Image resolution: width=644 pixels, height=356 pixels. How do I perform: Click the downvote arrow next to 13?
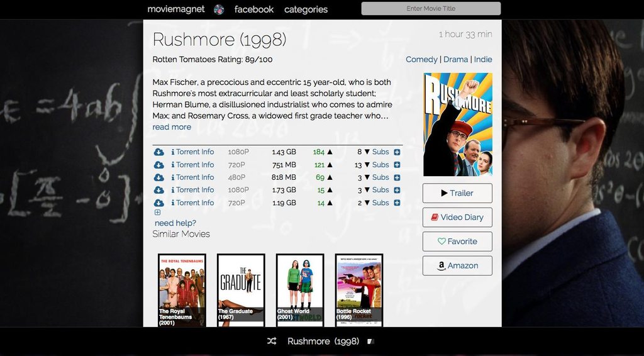367,165
